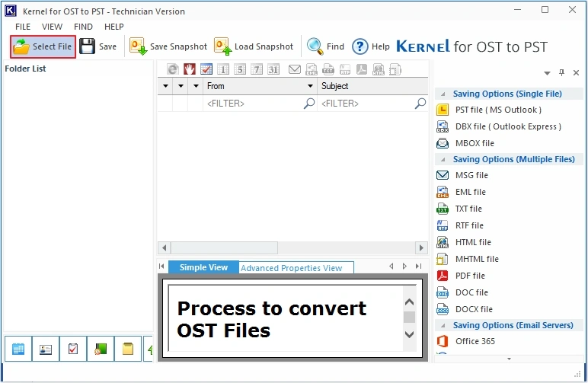Click the Subject column filter field
Image resolution: width=588 pixels, height=383 pixels.
373,104
